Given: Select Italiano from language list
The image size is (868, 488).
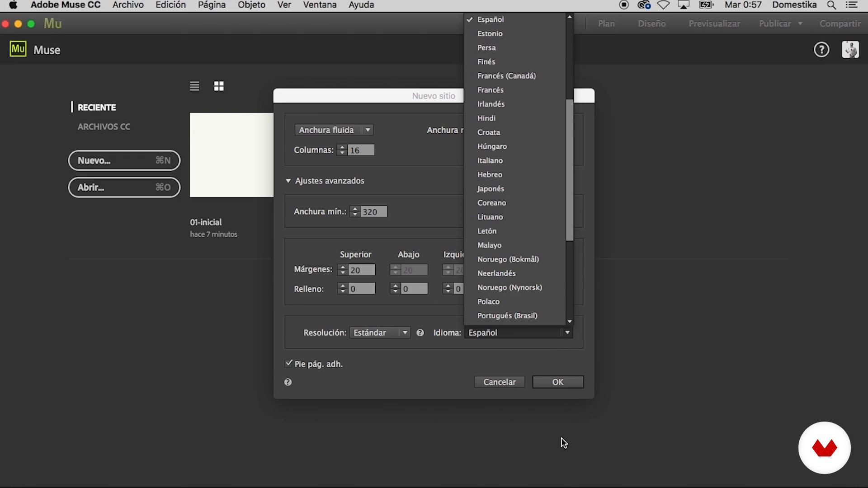Looking at the screenshot, I should click(x=490, y=160).
